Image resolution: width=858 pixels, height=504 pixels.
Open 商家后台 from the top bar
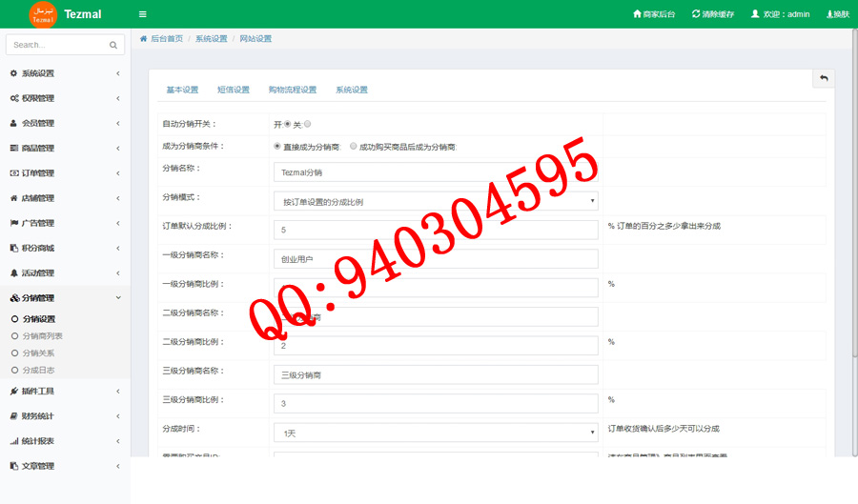click(x=654, y=14)
